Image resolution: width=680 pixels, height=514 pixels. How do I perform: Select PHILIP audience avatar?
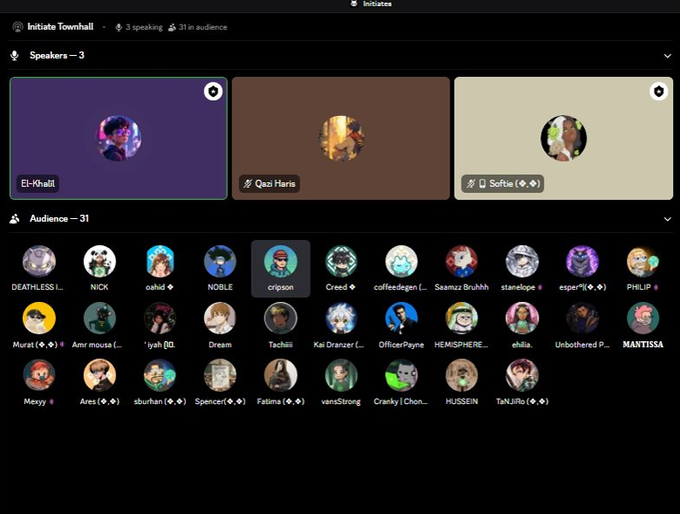tap(643, 262)
